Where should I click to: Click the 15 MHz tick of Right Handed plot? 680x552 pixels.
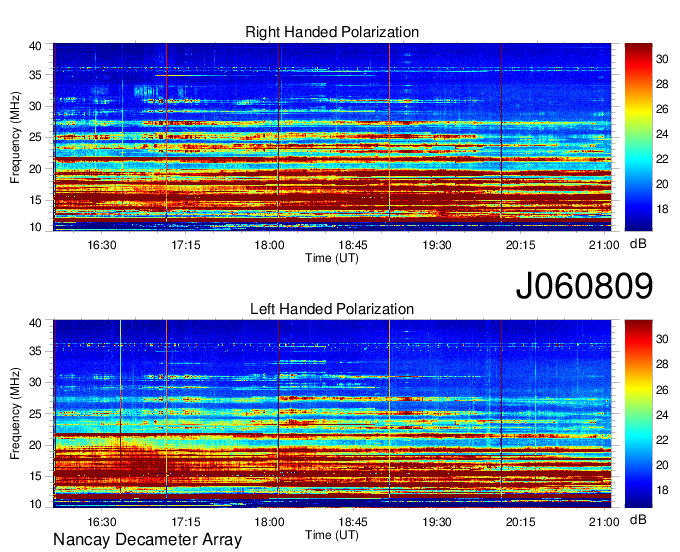click(36, 200)
